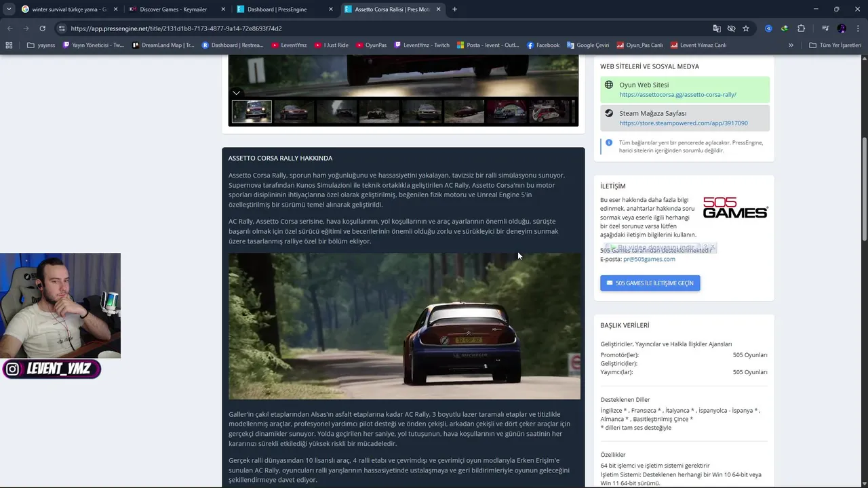Click ASSETTO CORSA RALLY HAKKINDA heading
868x488 pixels.
pos(280,158)
